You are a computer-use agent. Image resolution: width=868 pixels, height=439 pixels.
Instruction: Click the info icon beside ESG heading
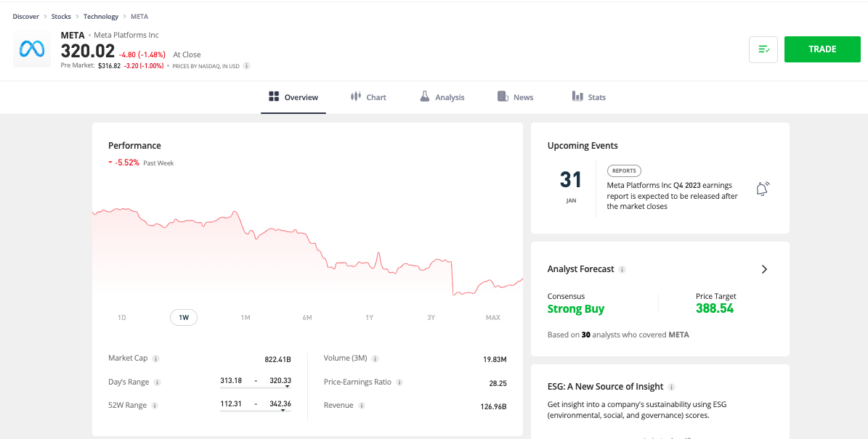pos(671,387)
